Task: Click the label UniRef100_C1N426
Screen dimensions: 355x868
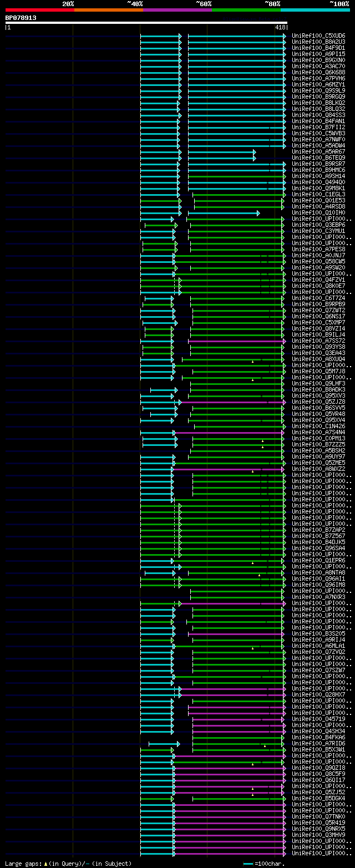Action: click(x=318, y=426)
